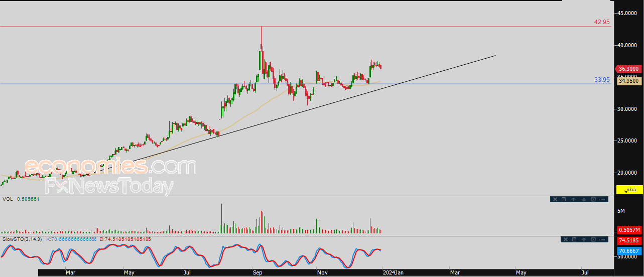Viewport: 644px width, 277px height.
Task: Click the 20.0000 price axis label
Action: pos(628,173)
